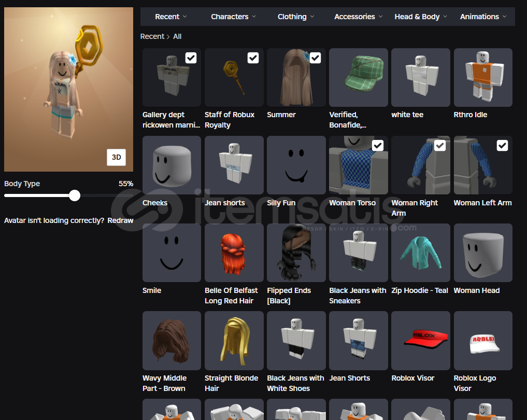Image resolution: width=527 pixels, height=420 pixels.
Task: Select the Silly Fun face item
Action: tap(296, 165)
